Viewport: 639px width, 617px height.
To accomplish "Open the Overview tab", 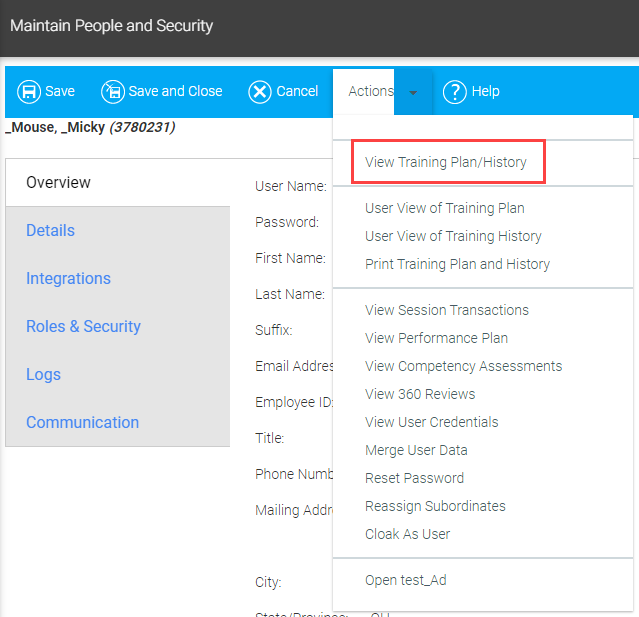I will tap(58, 183).
